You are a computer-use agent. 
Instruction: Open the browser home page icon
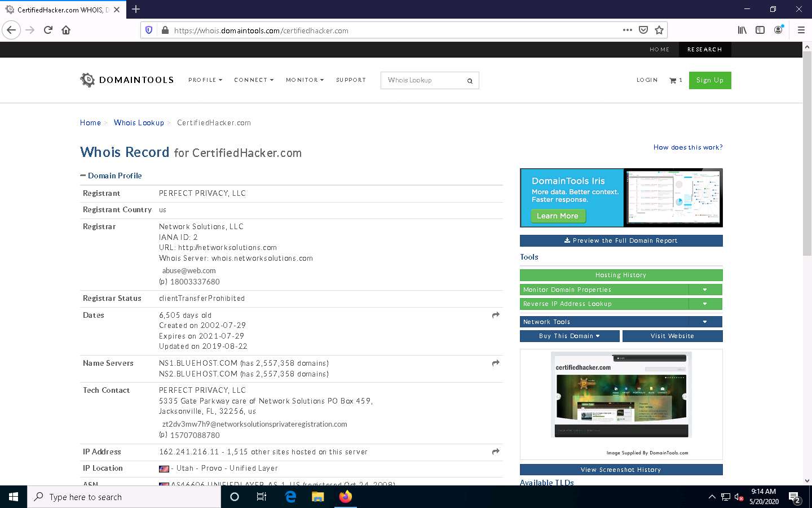point(66,30)
